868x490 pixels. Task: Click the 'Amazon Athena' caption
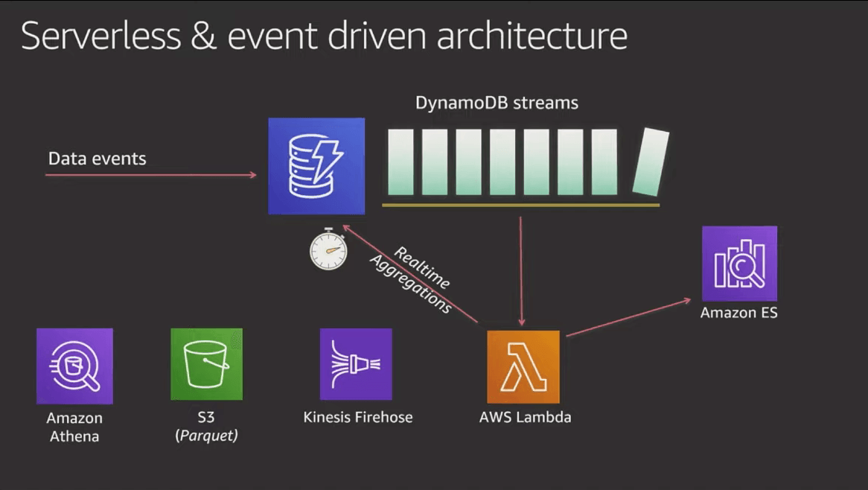pyautogui.click(x=74, y=427)
